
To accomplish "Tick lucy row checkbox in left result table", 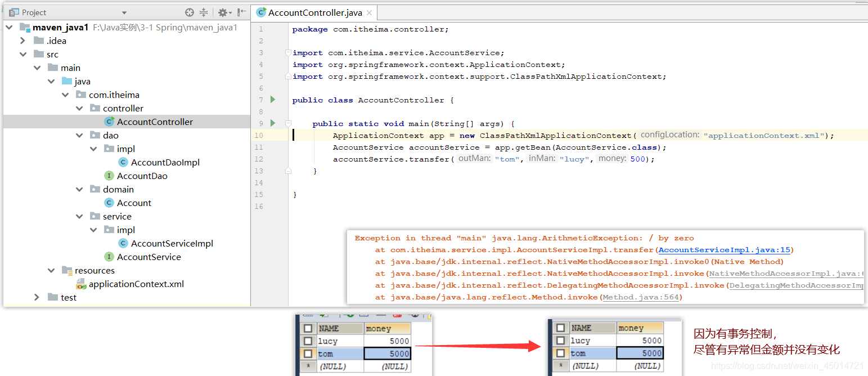I will [307, 341].
